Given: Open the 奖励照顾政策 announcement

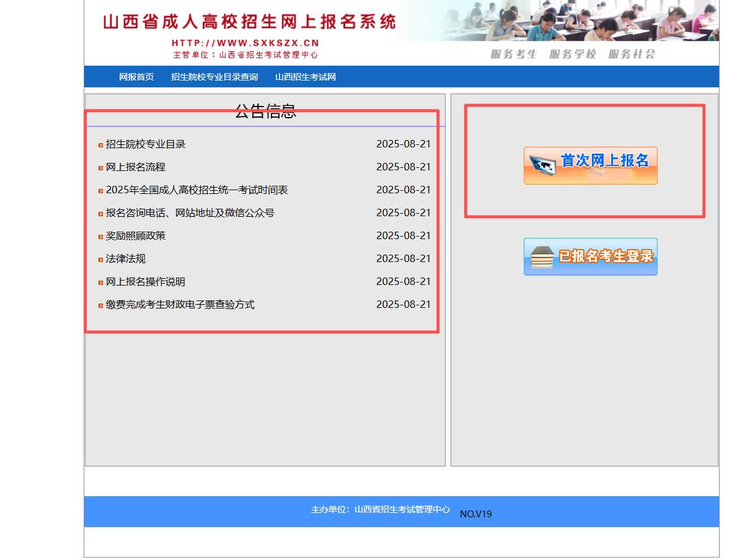Looking at the screenshot, I should [x=136, y=236].
